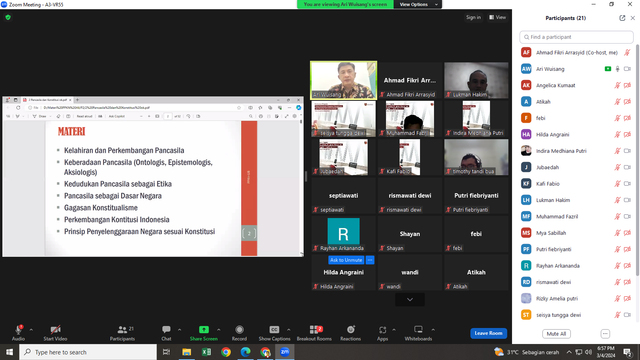Image resolution: width=640 pixels, height=360 pixels.
Task: Click the green encryption shield icon
Action: tap(8, 17)
